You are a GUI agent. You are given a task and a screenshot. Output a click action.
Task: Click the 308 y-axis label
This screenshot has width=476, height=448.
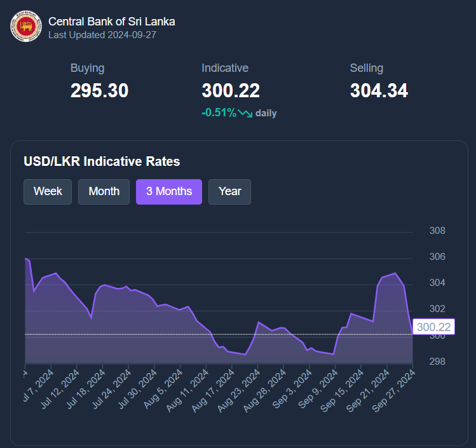coord(437,231)
